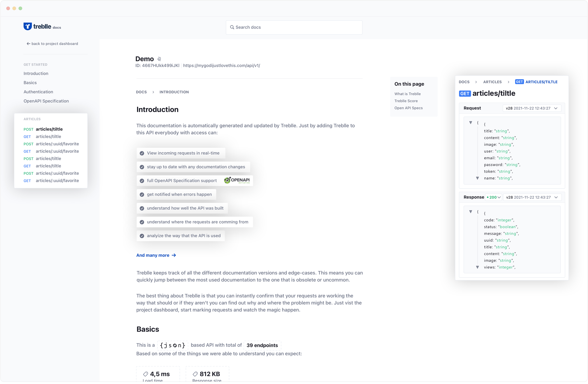Expand the Response views field triangle
This screenshot has height=384, width=588.
pyautogui.click(x=477, y=267)
